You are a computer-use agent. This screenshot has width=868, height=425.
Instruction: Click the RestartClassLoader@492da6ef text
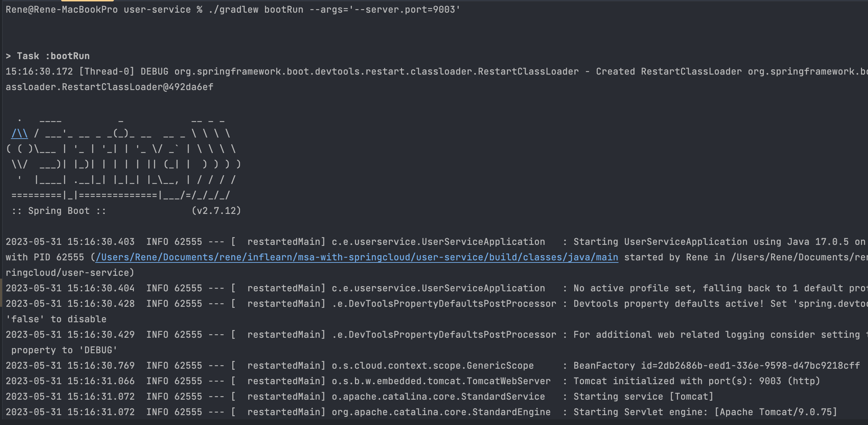point(137,87)
